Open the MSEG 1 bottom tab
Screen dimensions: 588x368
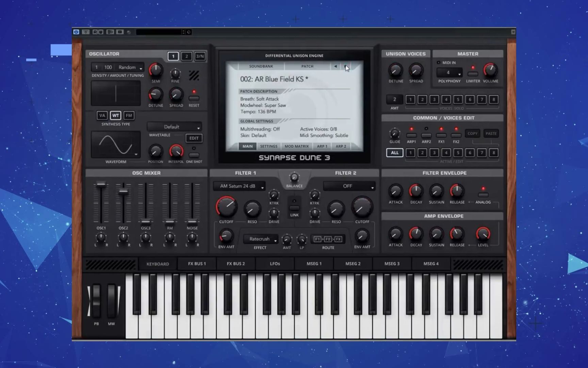coord(314,264)
